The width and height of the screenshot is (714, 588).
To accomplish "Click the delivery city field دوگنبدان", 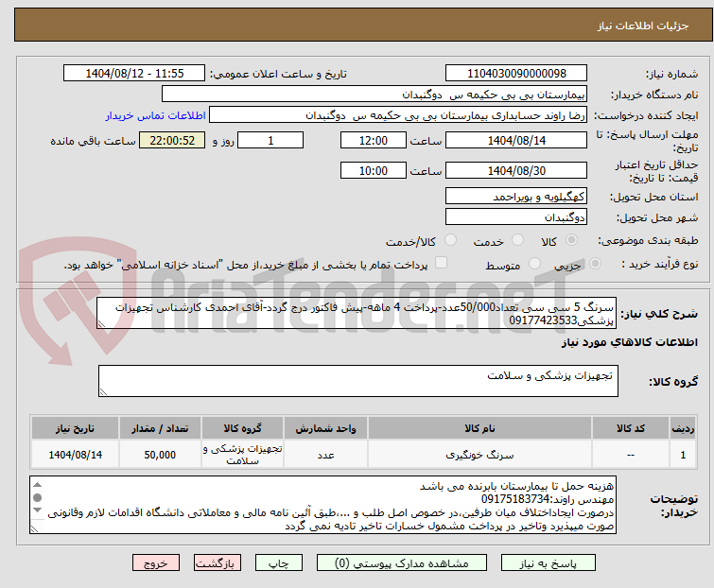I will click(516, 216).
